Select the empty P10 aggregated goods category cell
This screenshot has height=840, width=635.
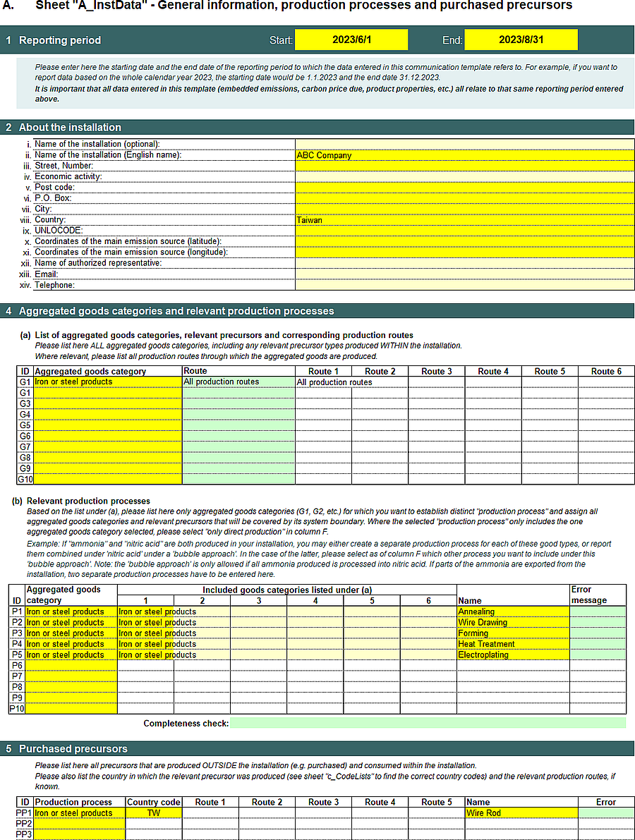tap(71, 709)
